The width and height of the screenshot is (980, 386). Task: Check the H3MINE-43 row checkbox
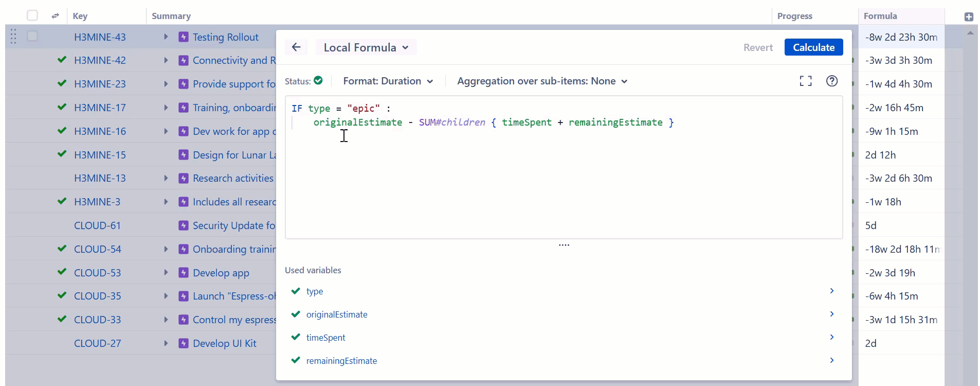pos(32,36)
